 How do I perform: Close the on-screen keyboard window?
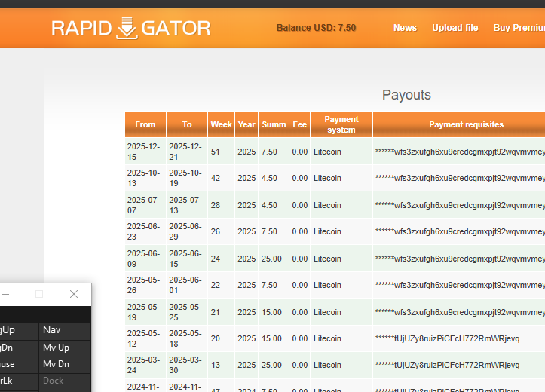(x=74, y=294)
